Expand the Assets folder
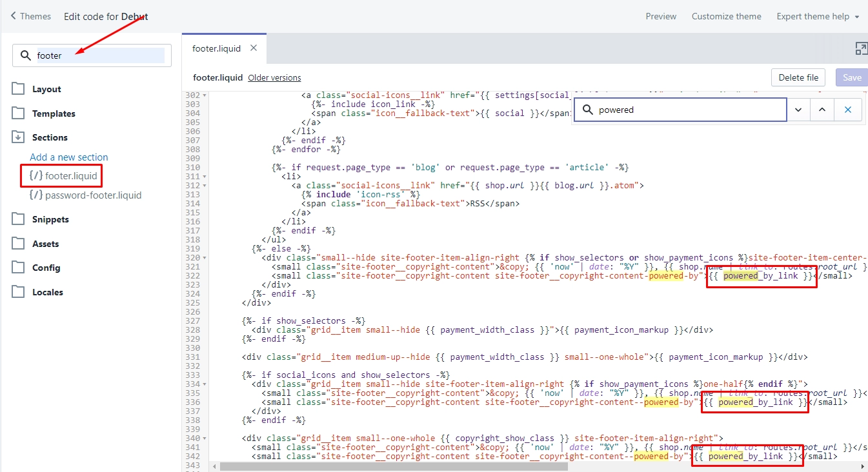This screenshot has width=868, height=472. [x=45, y=244]
